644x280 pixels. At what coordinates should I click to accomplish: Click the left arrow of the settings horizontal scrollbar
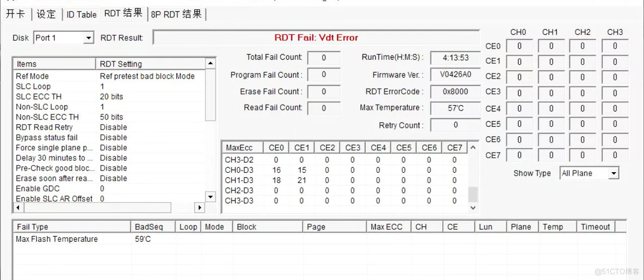[17, 208]
